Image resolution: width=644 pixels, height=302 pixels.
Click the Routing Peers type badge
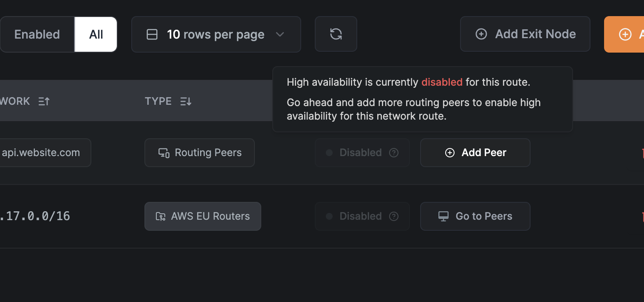point(200,153)
